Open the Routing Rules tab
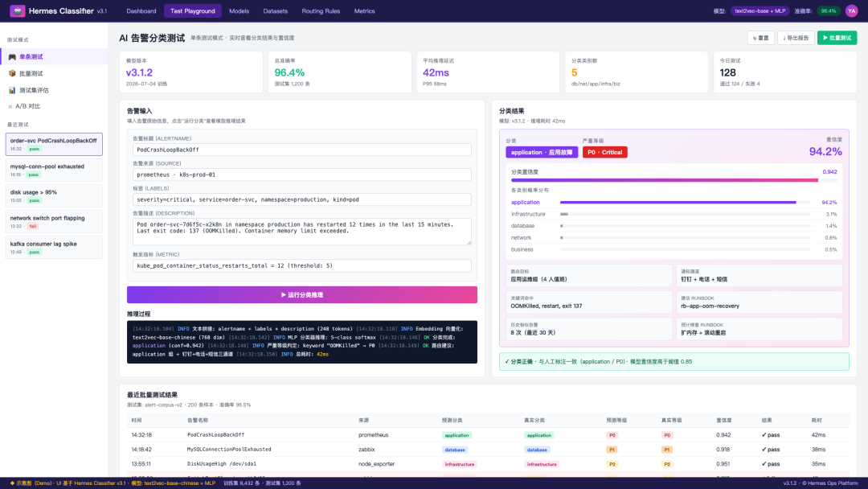Screen dimensions: 868x489 (321, 11)
